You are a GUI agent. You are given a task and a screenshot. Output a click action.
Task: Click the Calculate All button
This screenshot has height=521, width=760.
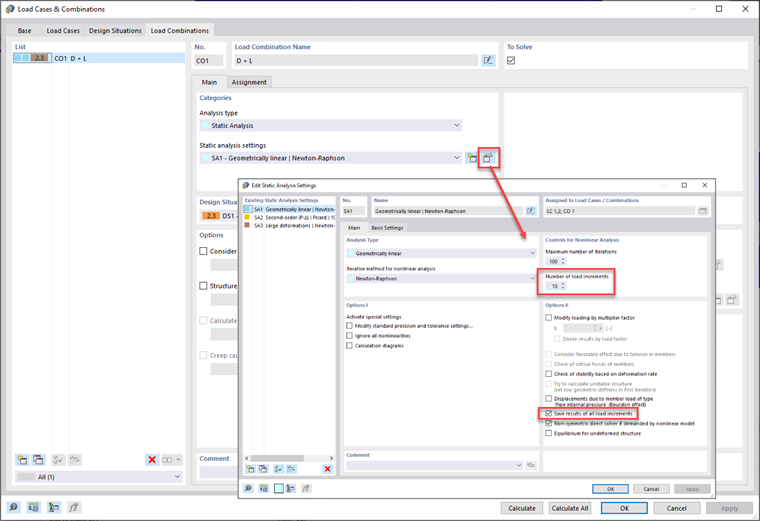click(x=570, y=508)
